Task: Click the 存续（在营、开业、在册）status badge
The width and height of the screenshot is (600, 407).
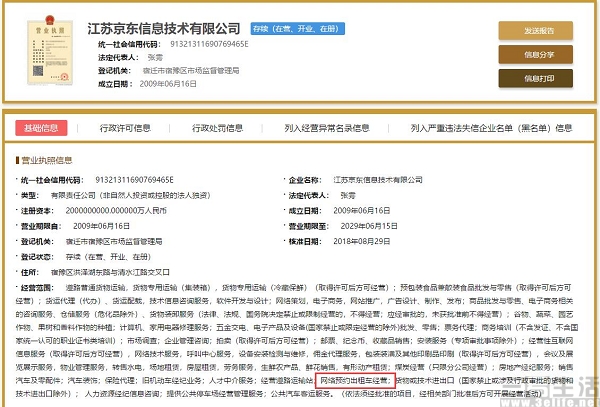Action: pyautogui.click(x=298, y=29)
